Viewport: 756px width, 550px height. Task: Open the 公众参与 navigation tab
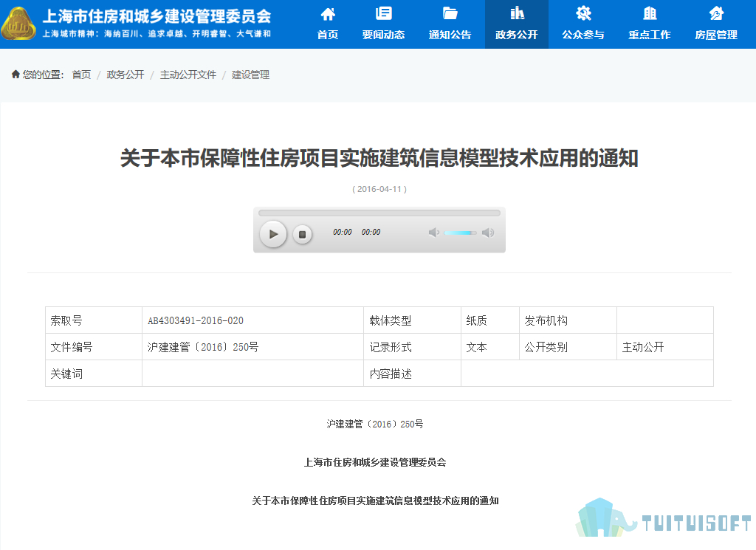coord(583,24)
